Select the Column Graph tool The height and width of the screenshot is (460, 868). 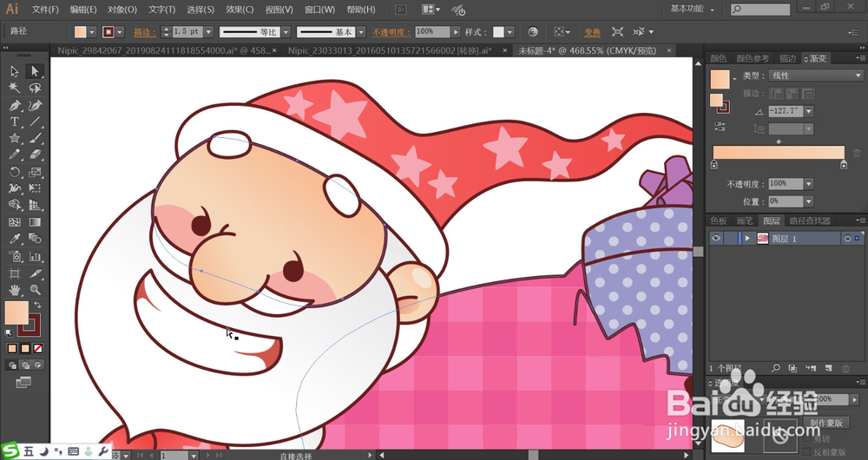(35, 256)
